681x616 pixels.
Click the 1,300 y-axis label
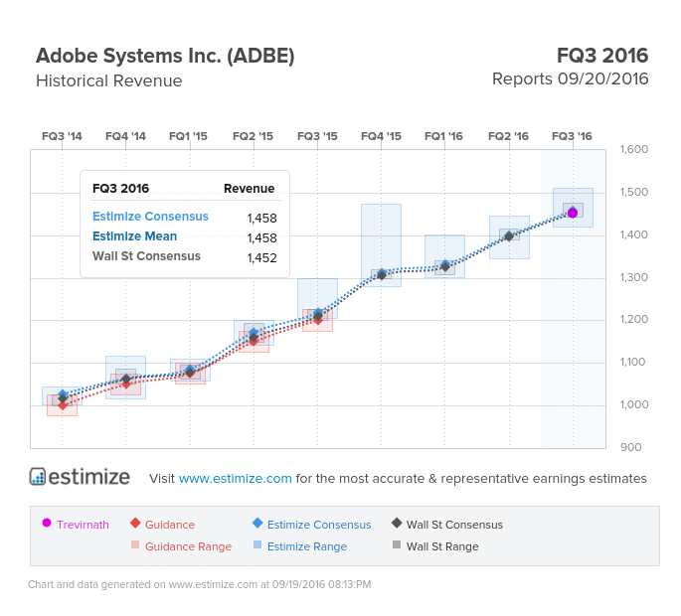(x=634, y=277)
